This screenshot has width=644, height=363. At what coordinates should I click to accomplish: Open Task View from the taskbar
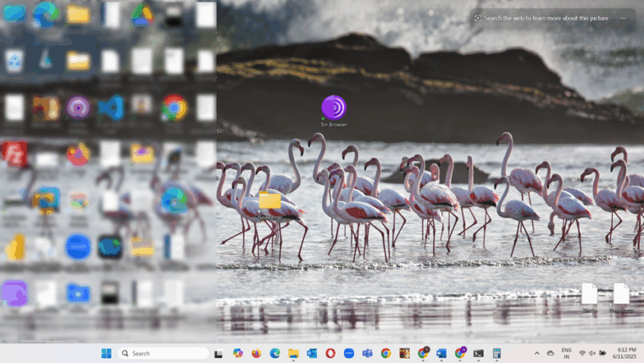pos(219,354)
